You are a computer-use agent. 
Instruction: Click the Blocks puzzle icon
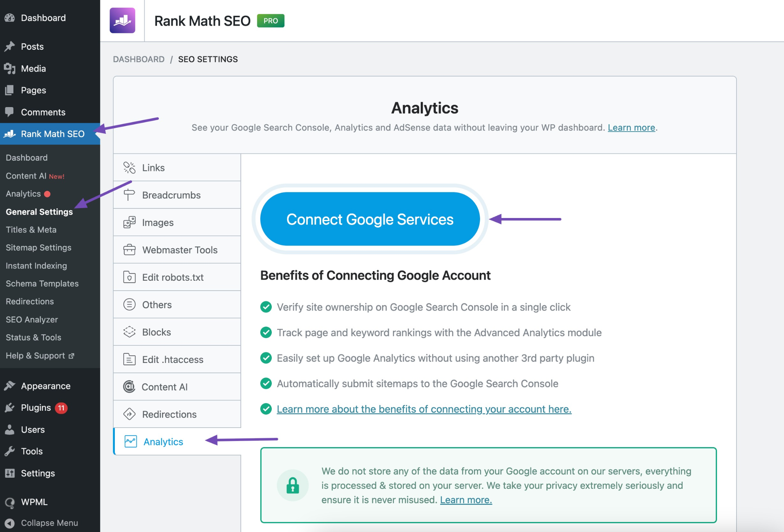point(129,332)
